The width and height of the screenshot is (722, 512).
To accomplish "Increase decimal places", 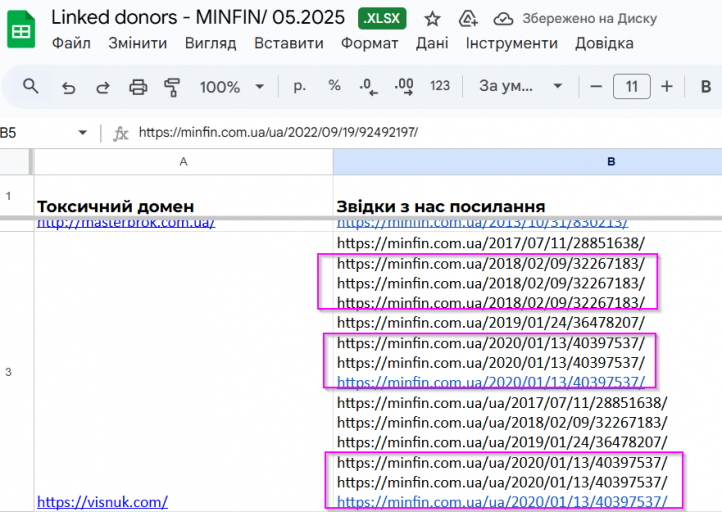I will click(404, 87).
